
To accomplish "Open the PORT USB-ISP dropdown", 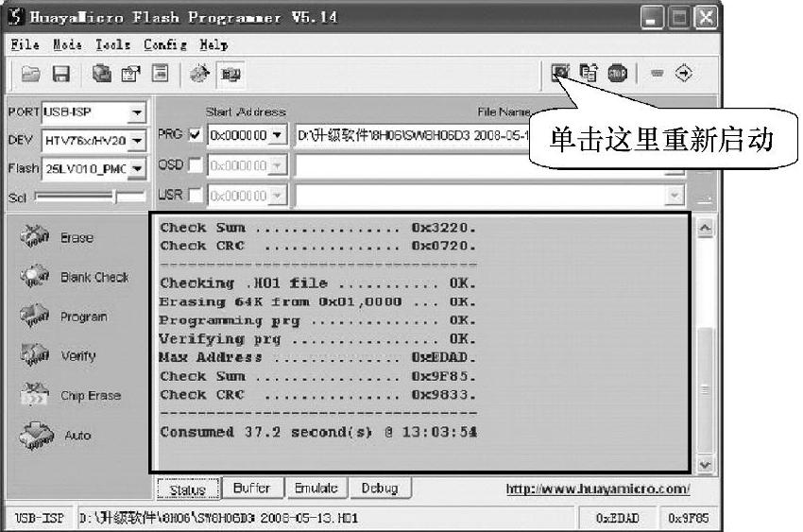I will [x=137, y=112].
